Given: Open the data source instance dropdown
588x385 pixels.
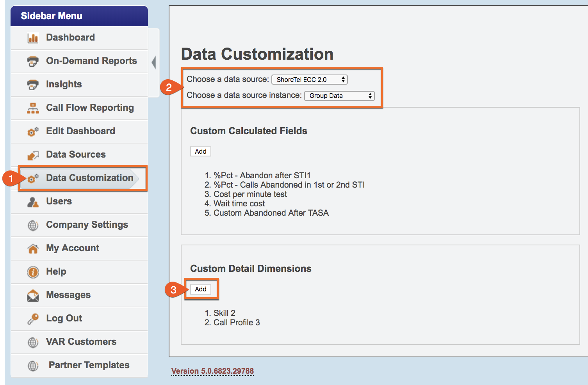Looking at the screenshot, I should (339, 96).
